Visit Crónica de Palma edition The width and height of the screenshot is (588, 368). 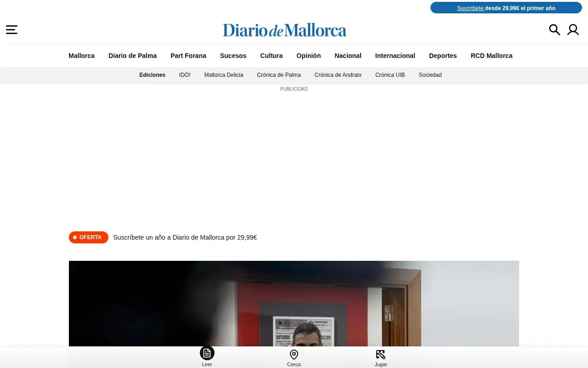pos(279,75)
